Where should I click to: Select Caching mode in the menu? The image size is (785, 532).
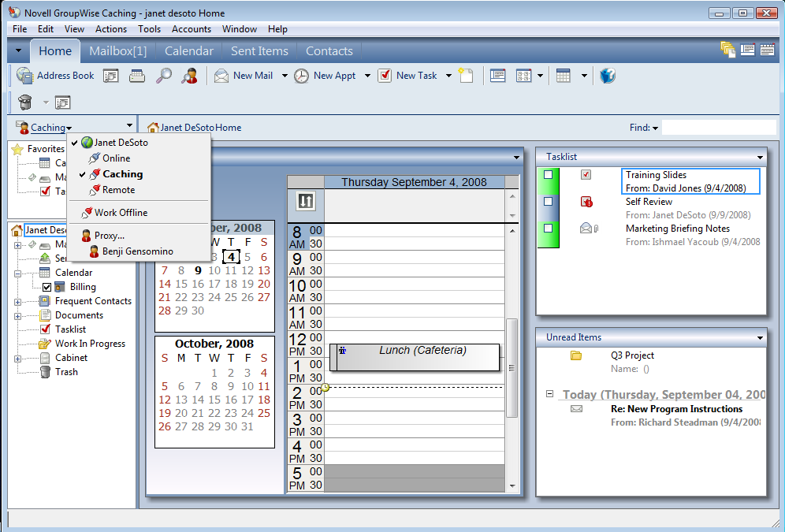[123, 174]
